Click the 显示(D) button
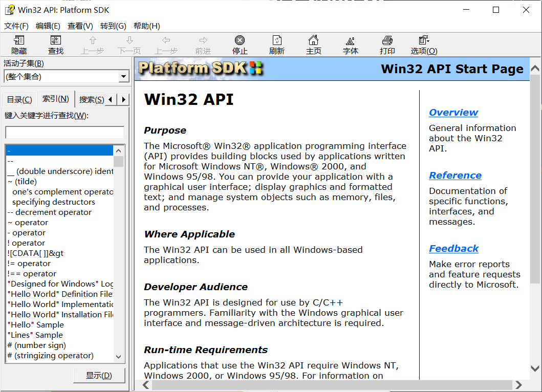542x392 pixels. (x=99, y=376)
